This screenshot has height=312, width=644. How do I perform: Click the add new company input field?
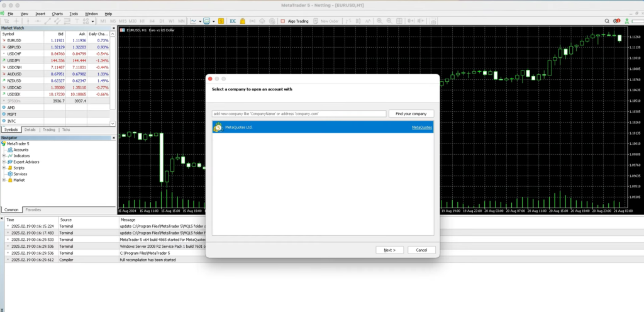coord(299,114)
